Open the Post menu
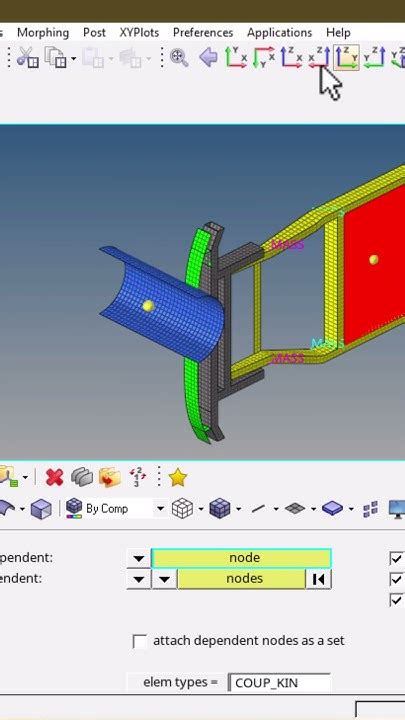This screenshot has width=405, height=720. click(94, 33)
